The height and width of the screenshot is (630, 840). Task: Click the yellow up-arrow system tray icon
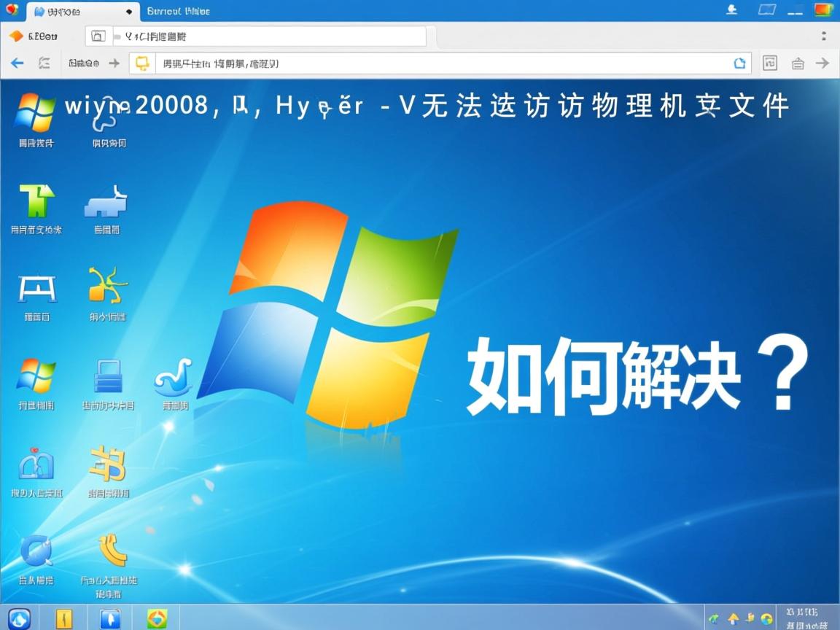733,619
